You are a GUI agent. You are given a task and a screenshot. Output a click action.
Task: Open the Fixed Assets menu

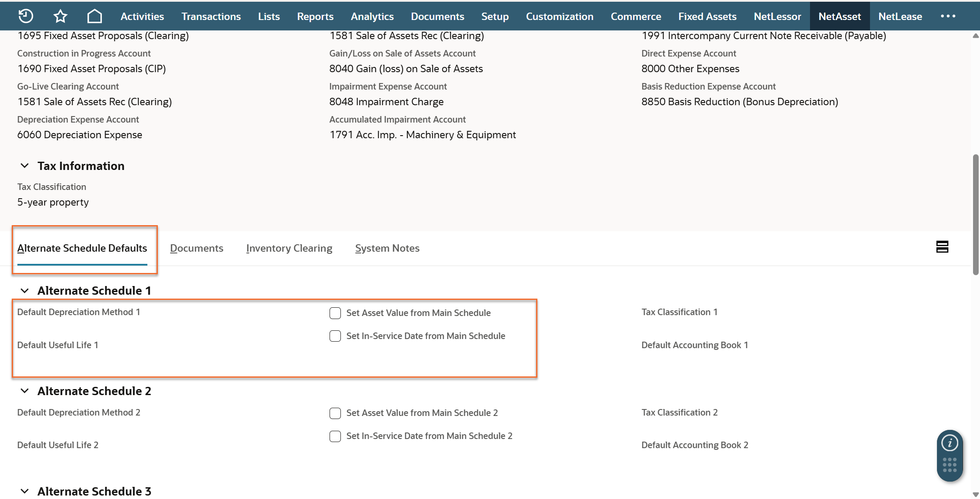[707, 17]
